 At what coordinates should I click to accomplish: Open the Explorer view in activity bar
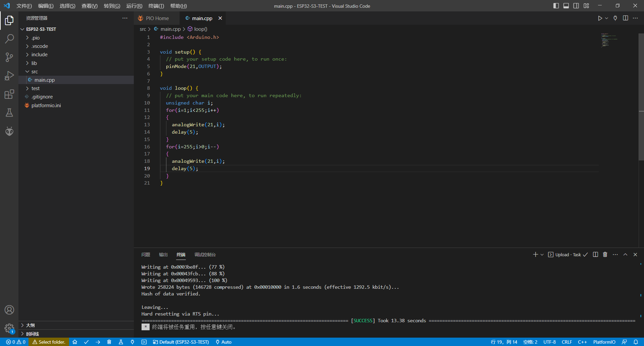click(9, 20)
